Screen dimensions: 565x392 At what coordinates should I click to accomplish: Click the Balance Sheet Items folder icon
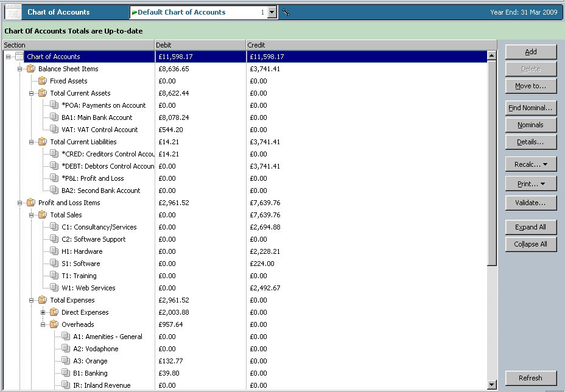(30, 69)
